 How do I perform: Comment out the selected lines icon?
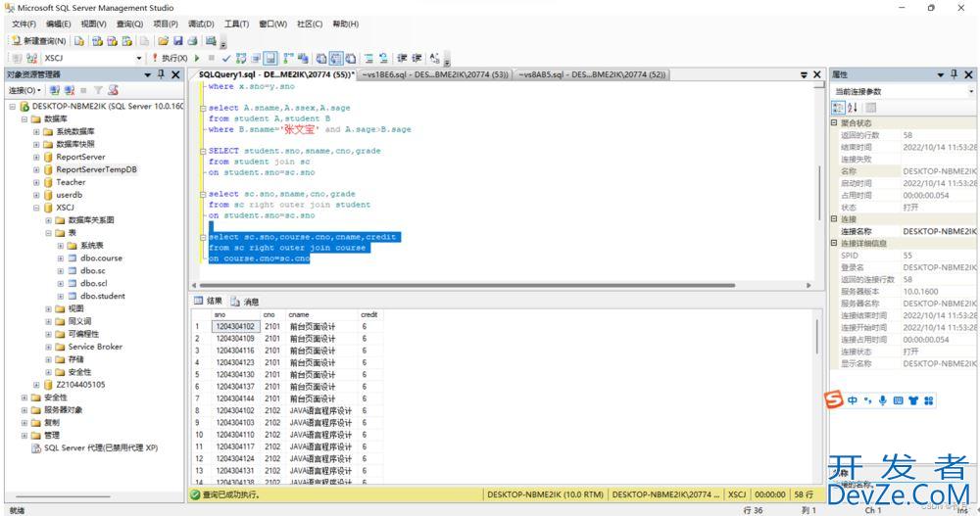click(368, 58)
